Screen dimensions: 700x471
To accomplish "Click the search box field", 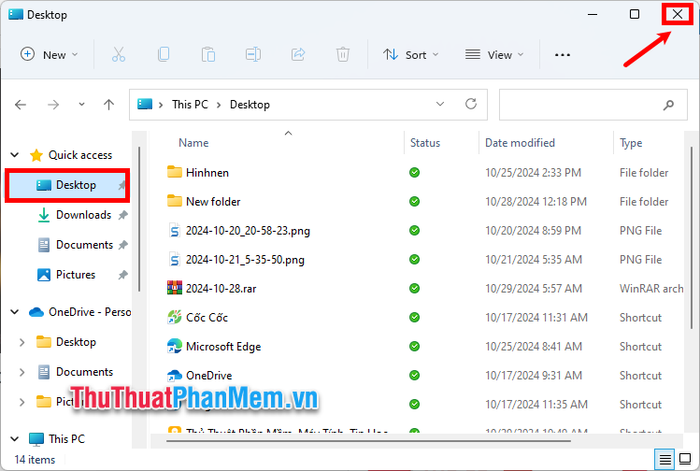I will pyautogui.click(x=580, y=104).
